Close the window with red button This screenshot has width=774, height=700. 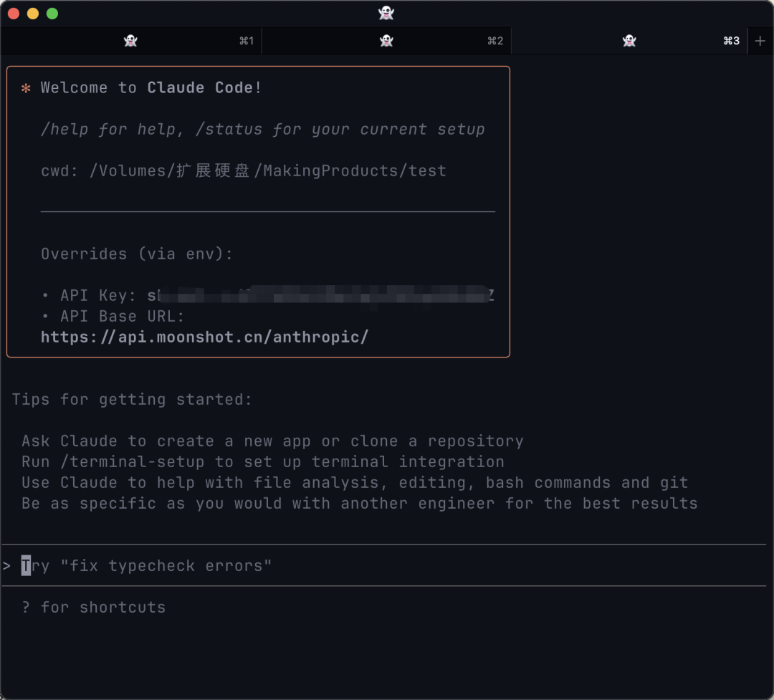[x=14, y=14]
